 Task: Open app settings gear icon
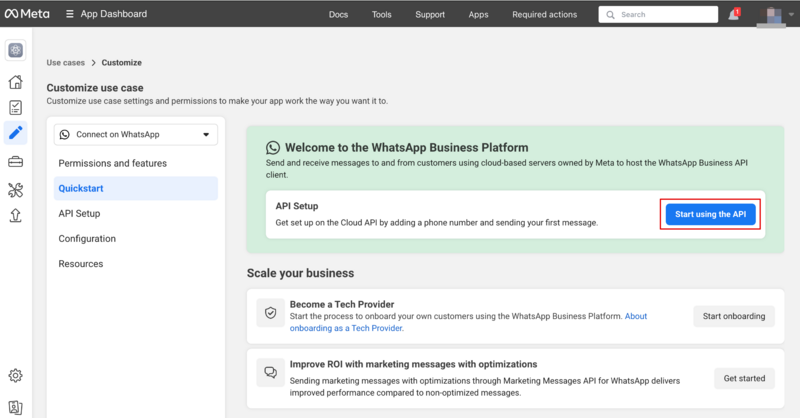click(15, 376)
